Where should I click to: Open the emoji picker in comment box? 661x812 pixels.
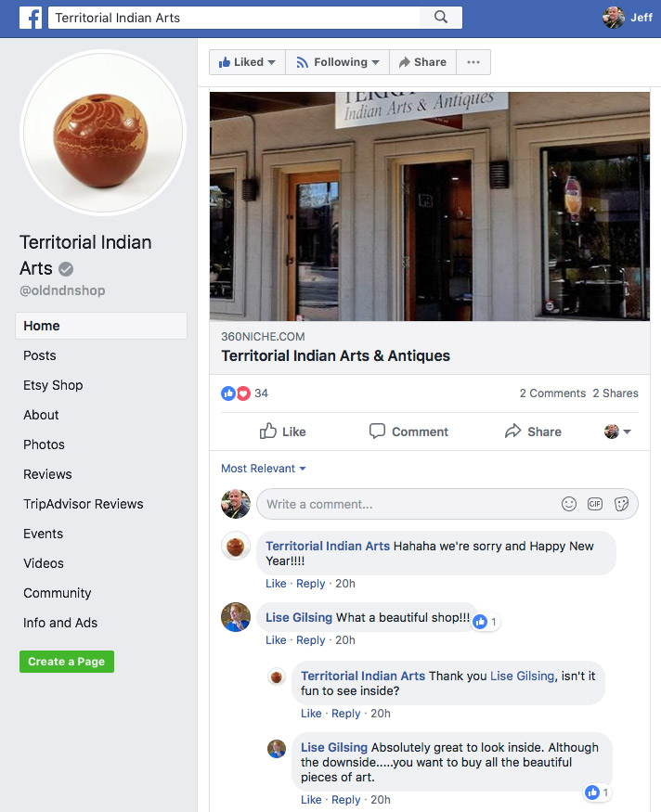tap(569, 504)
